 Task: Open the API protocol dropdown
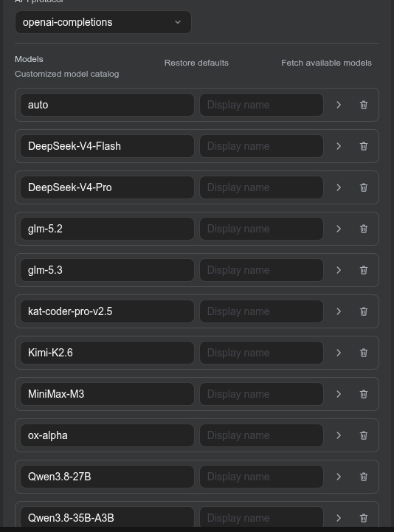pos(103,22)
